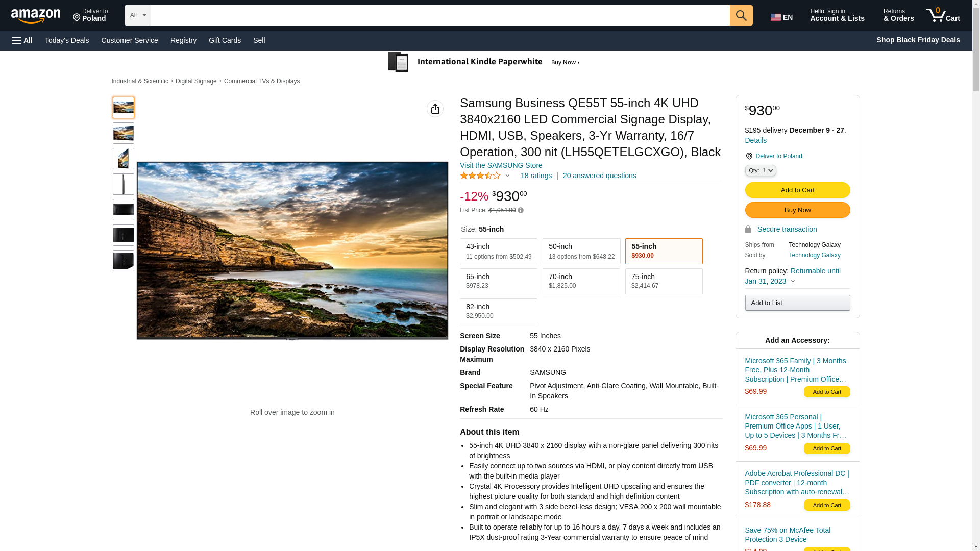Click the share icon above product image
The height and width of the screenshot is (551, 980).
pyautogui.click(x=435, y=109)
